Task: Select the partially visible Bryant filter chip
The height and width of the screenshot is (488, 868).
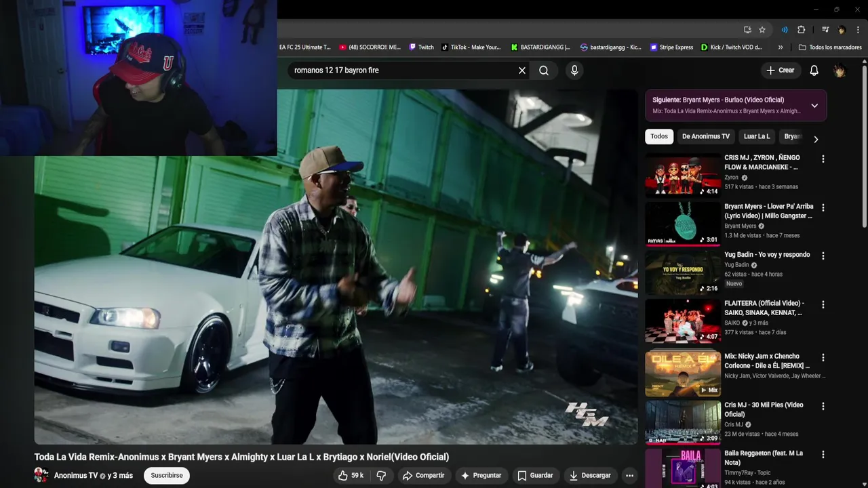Action: [792, 136]
